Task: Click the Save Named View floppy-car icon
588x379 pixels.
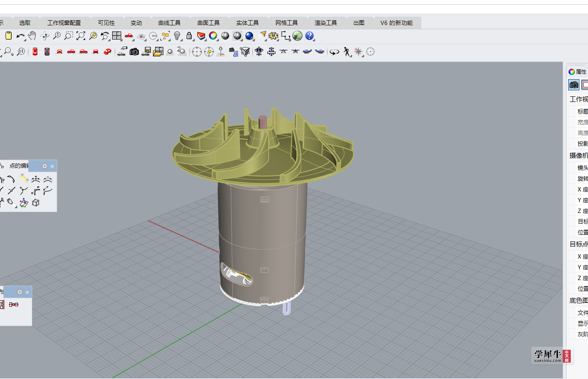Action: (146, 52)
